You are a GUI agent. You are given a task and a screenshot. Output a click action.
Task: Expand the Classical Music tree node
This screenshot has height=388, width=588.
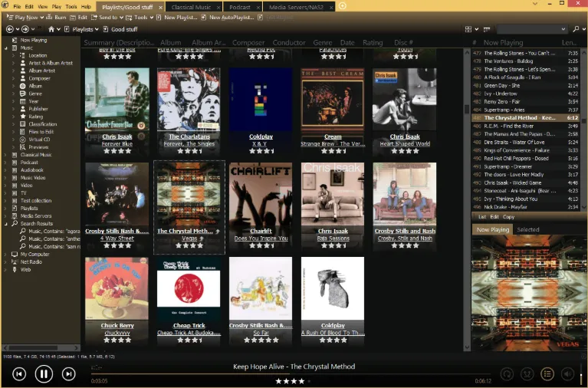(x=5, y=155)
